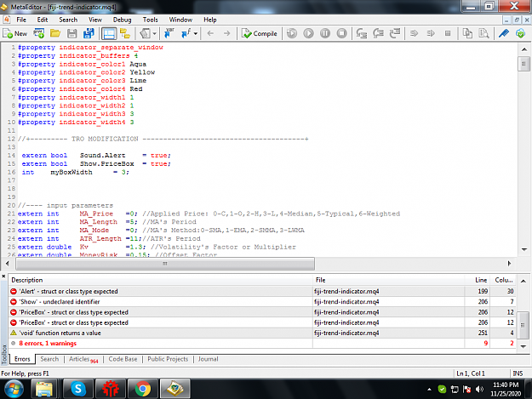This screenshot has height=399, width=532.
Task: Click the Line column header
Action: coord(478,280)
